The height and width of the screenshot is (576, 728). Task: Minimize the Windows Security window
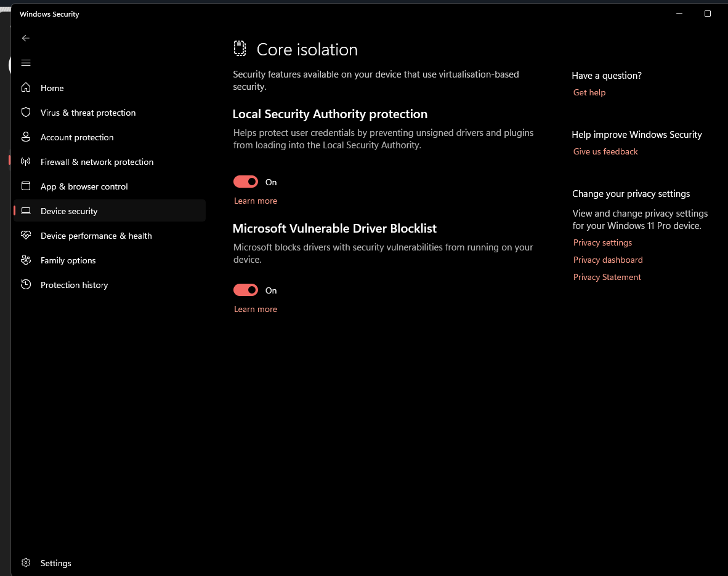coord(679,14)
